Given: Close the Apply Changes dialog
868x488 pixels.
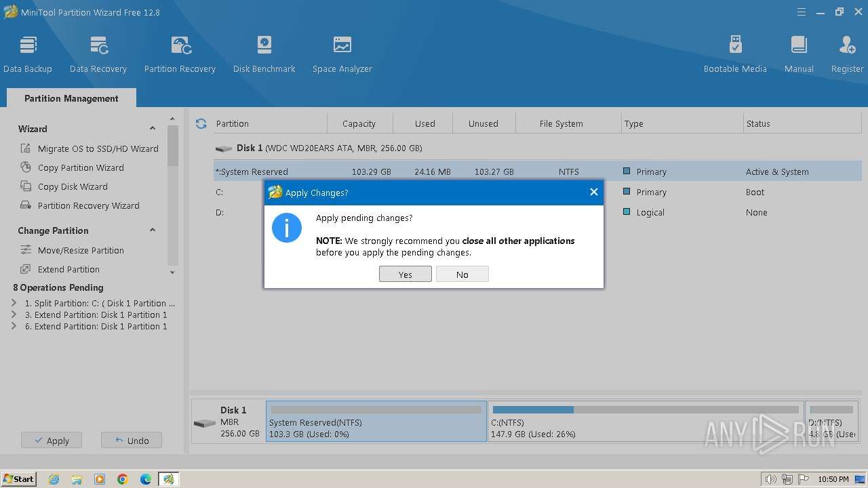Looking at the screenshot, I should (593, 192).
